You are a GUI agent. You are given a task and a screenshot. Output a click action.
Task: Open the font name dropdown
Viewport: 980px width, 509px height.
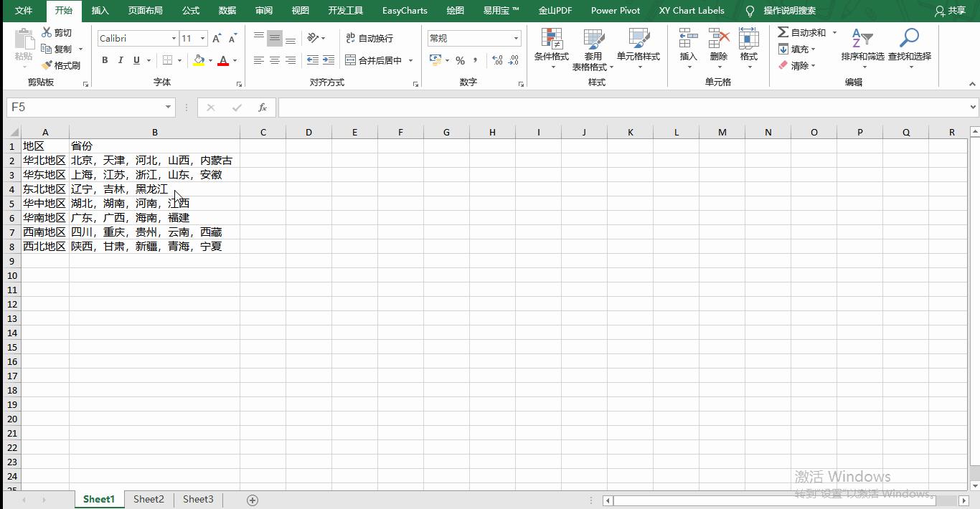pos(175,38)
